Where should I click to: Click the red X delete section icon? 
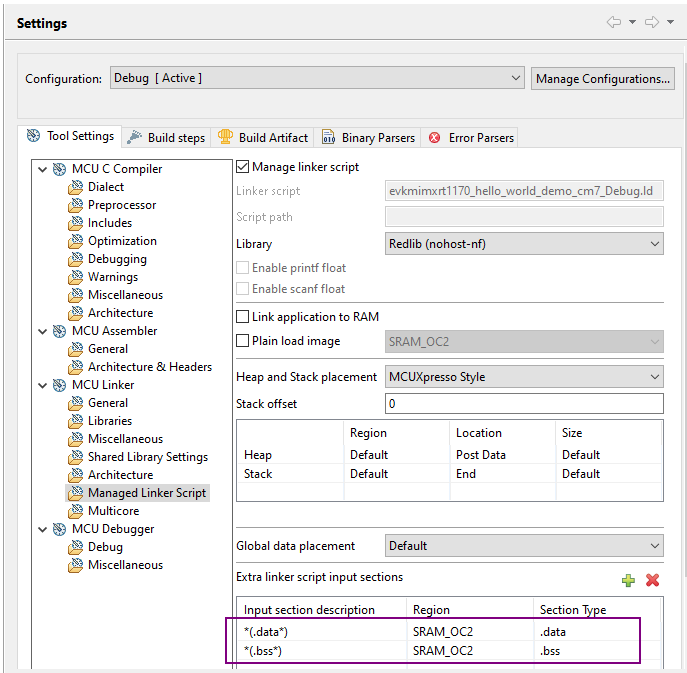coord(652,580)
